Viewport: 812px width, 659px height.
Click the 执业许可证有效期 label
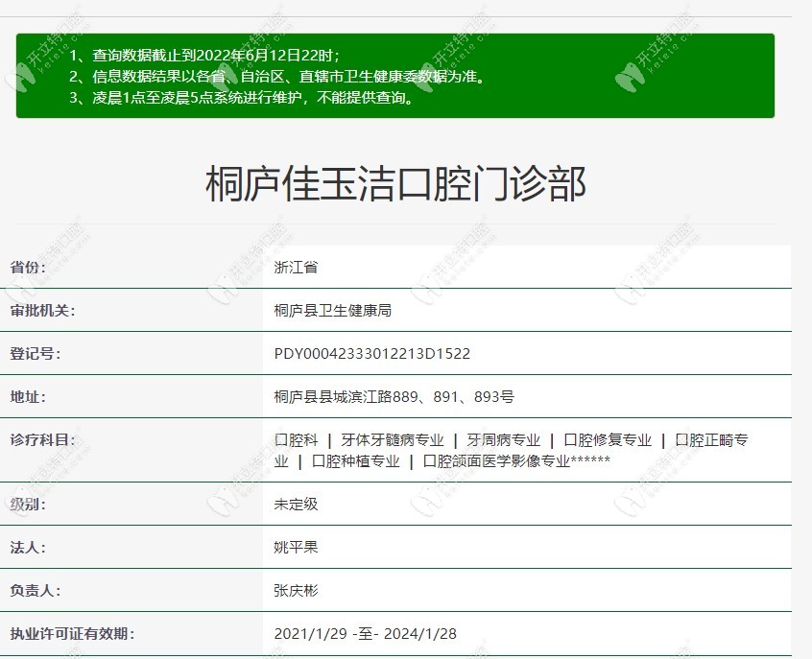(72, 634)
